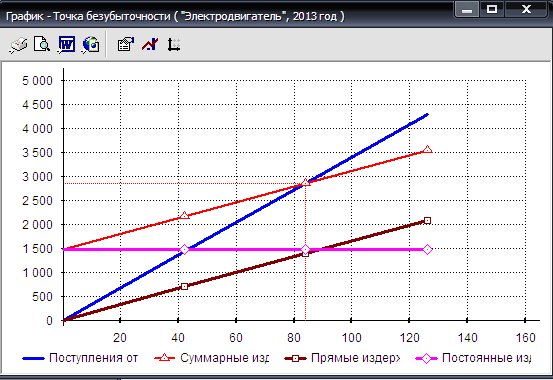Select legend entry "Поступления от"
The height and width of the screenshot is (380, 553).
[x=93, y=358]
